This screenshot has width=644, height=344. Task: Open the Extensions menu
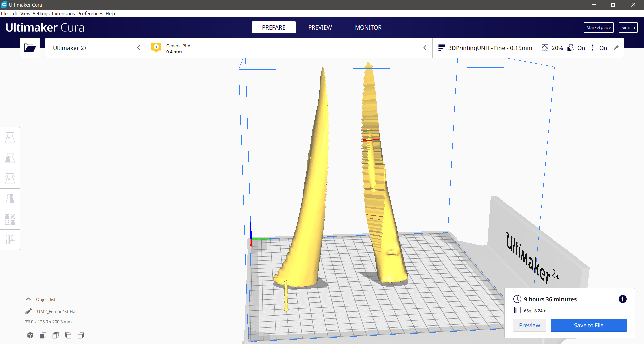(63, 14)
